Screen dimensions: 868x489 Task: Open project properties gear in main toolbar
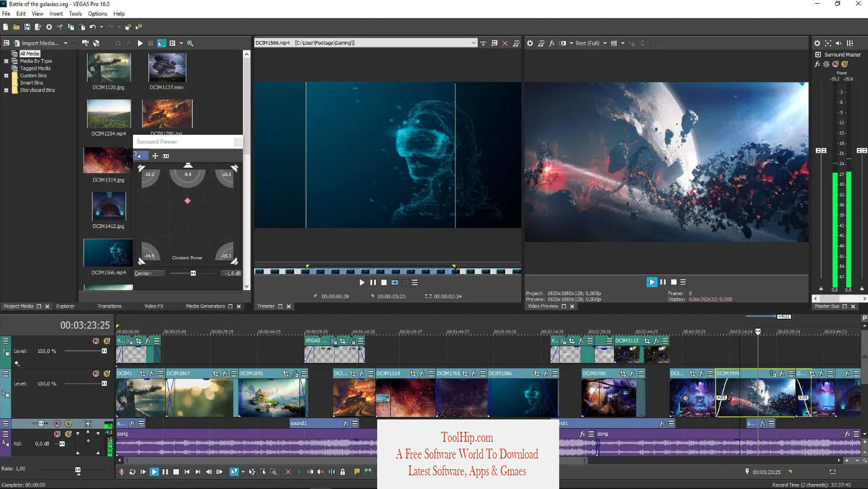49,27
